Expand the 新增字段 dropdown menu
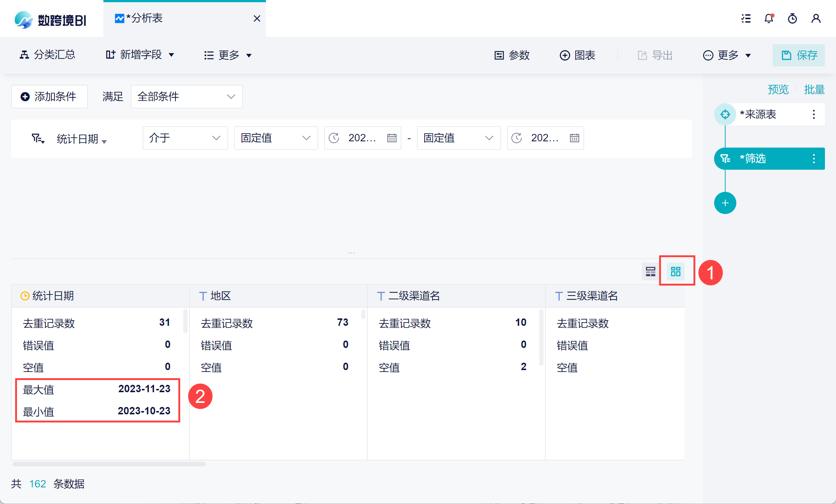Viewport: 836px width, 504px height. 140,55
